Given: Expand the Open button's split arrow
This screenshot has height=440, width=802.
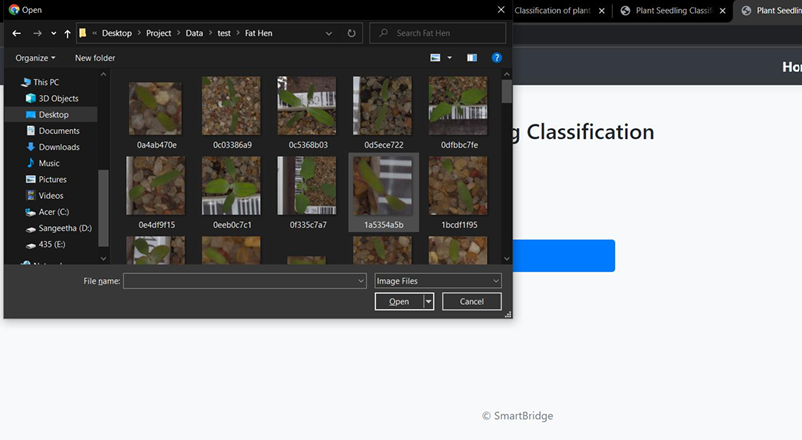Looking at the screenshot, I should tap(429, 301).
